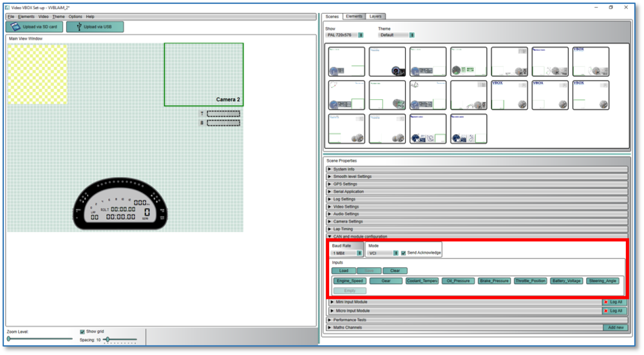Expand Video Settings section
The image size is (644, 355).
477,207
